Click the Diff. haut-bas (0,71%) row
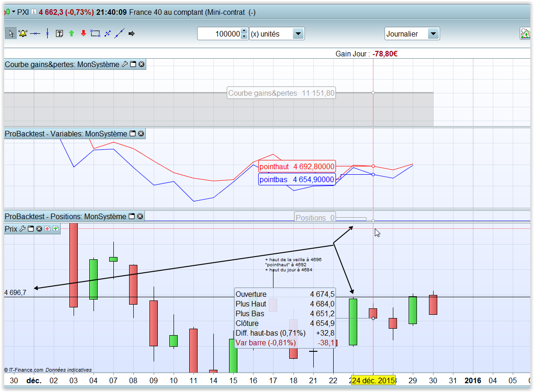534x392 pixels. tap(285, 333)
